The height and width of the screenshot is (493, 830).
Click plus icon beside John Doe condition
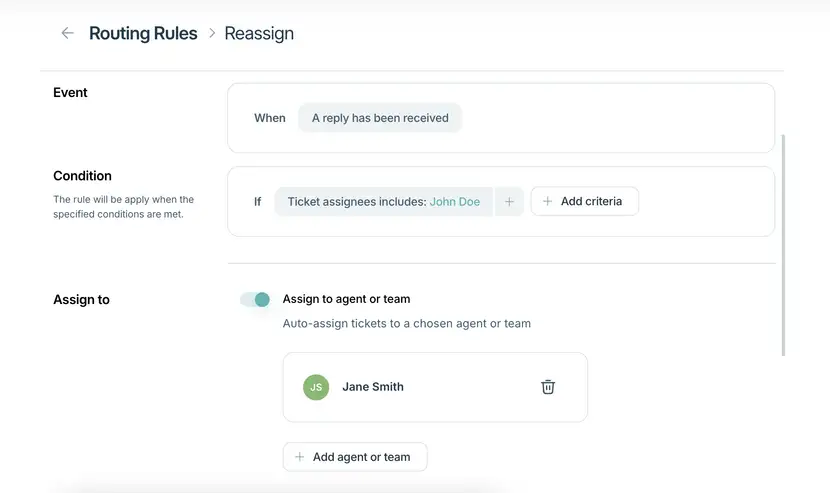(509, 201)
